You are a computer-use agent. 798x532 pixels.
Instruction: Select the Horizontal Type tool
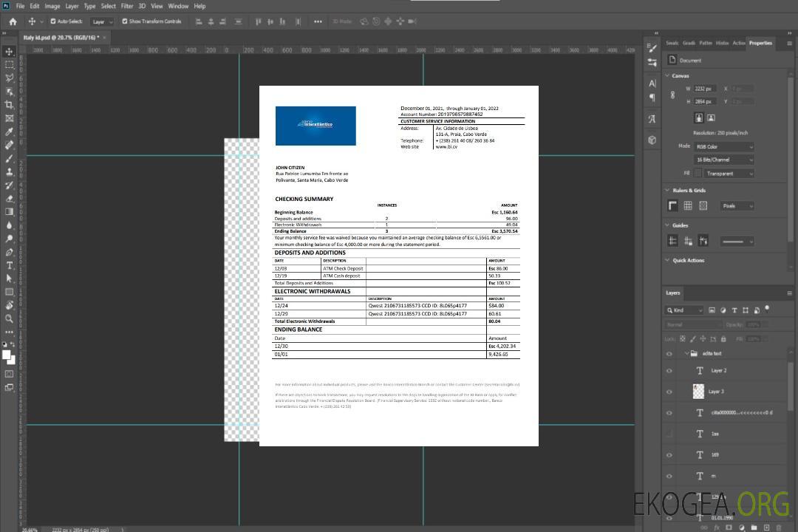pos(10,265)
